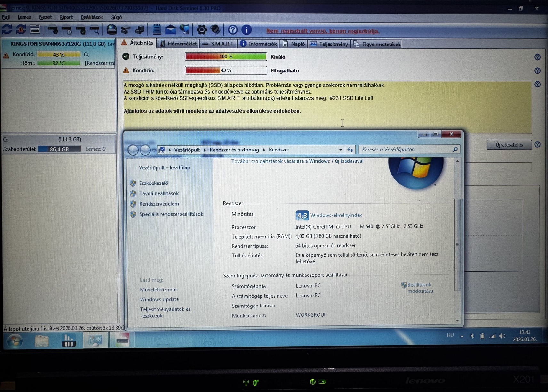Viewport: 548px width, 392px height.
Task: Click the network signal tray icon
Action: [x=492, y=336]
